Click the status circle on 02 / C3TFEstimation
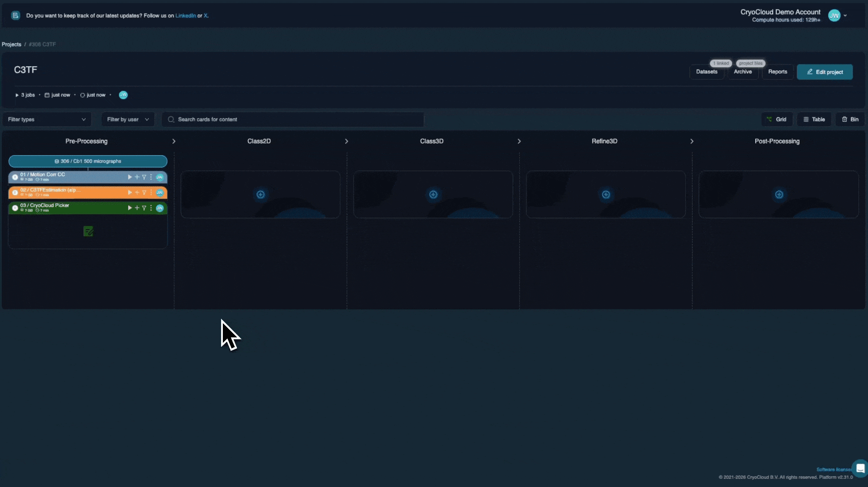Screen dimensions: 868x487 pos(15,193)
